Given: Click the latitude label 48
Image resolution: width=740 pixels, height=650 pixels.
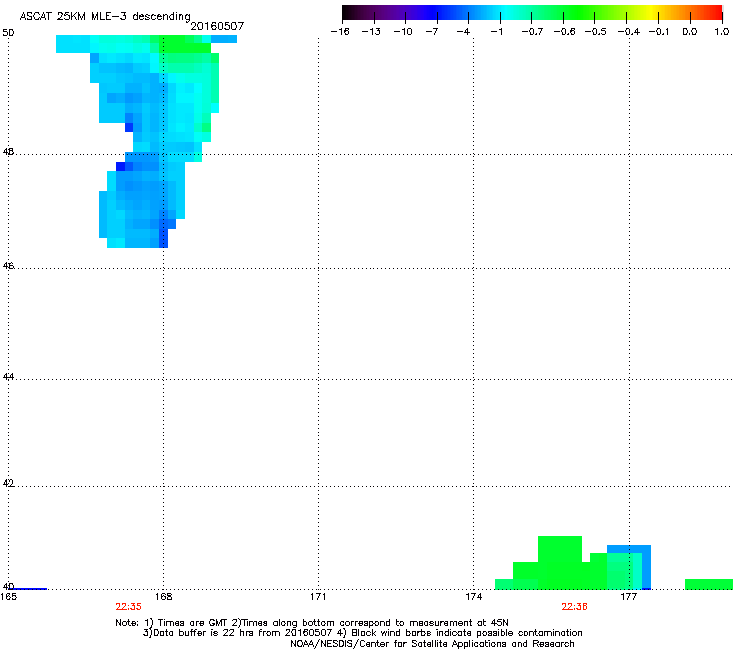Looking at the screenshot, I should pos(8,152).
